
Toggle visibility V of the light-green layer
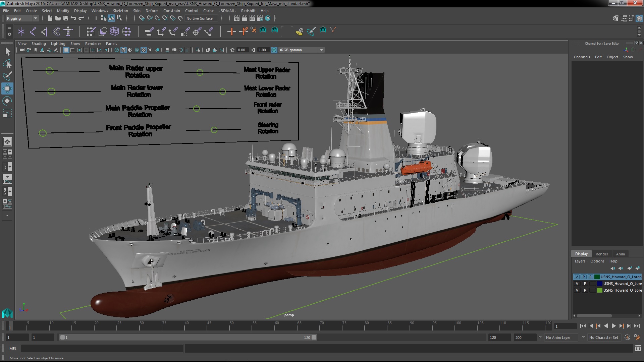pos(577,290)
